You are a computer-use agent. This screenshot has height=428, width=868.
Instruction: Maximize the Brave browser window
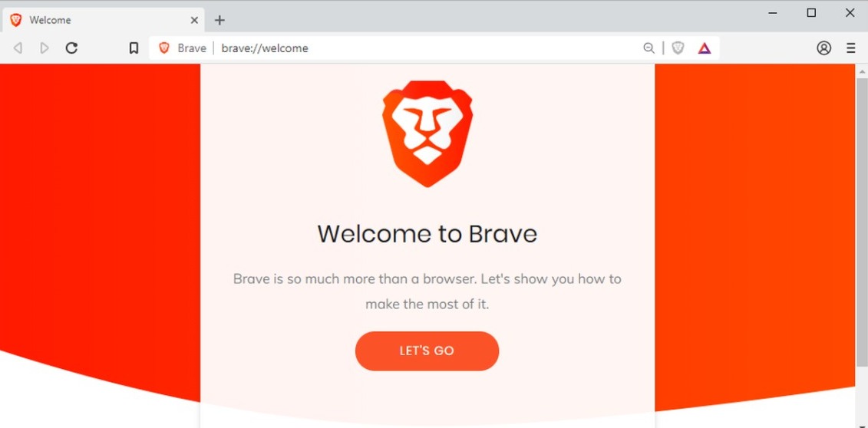[x=811, y=13]
